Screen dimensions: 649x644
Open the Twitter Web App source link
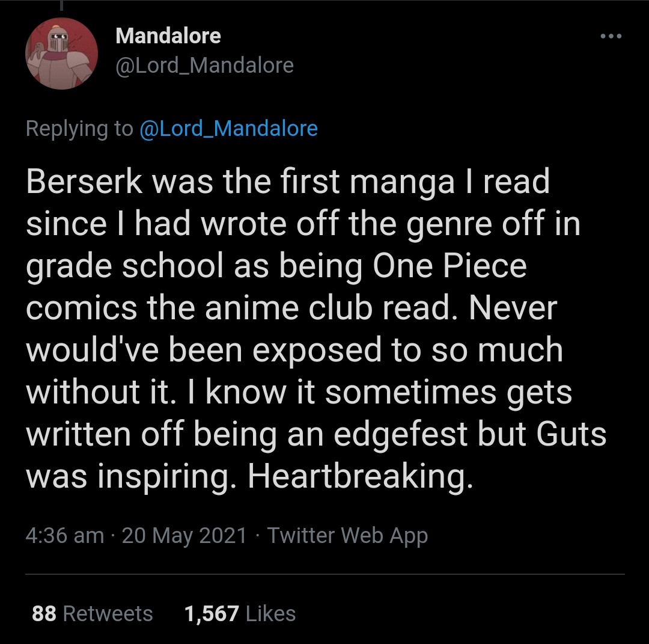347,536
